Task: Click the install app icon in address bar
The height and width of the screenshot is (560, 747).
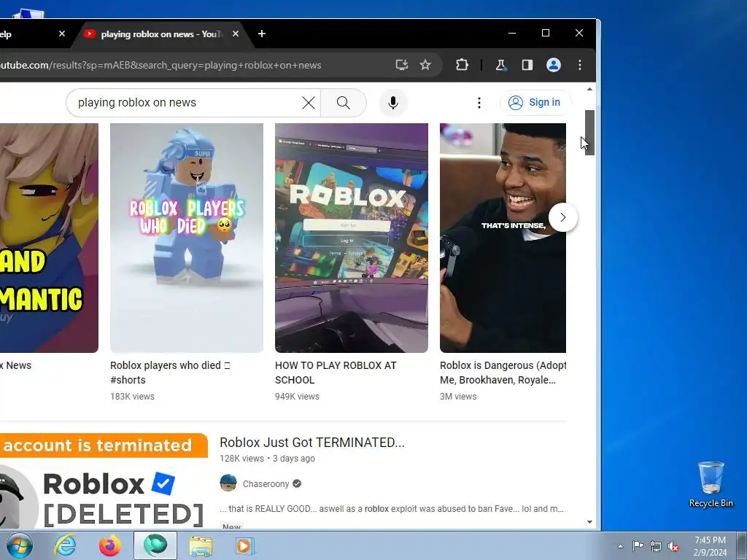Action: pos(402,65)
